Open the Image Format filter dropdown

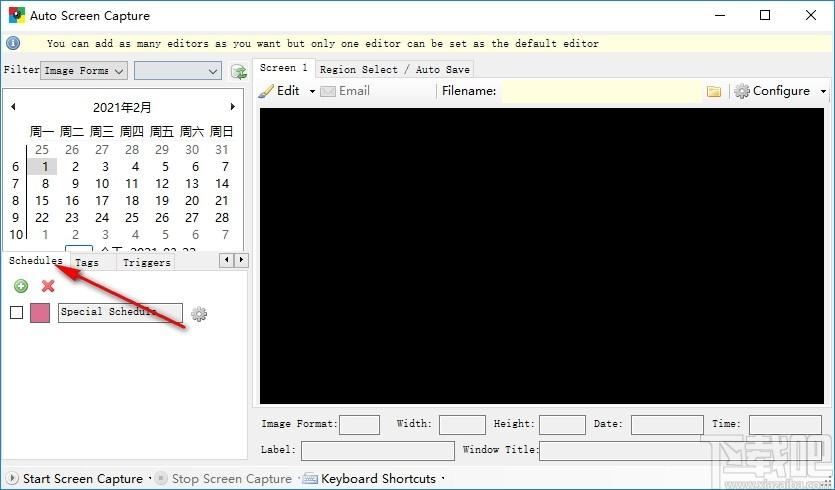[84, 71]
